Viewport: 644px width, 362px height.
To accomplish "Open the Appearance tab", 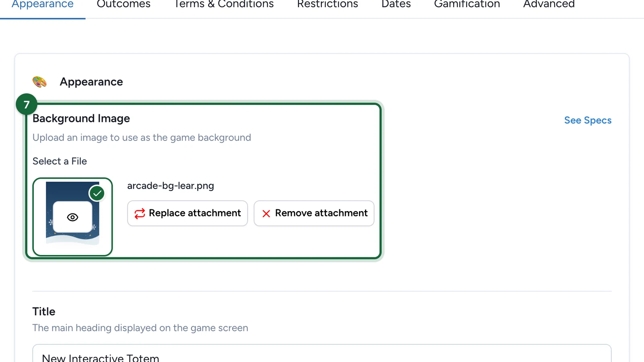I will pyautogui.click(x=43, y=5).
